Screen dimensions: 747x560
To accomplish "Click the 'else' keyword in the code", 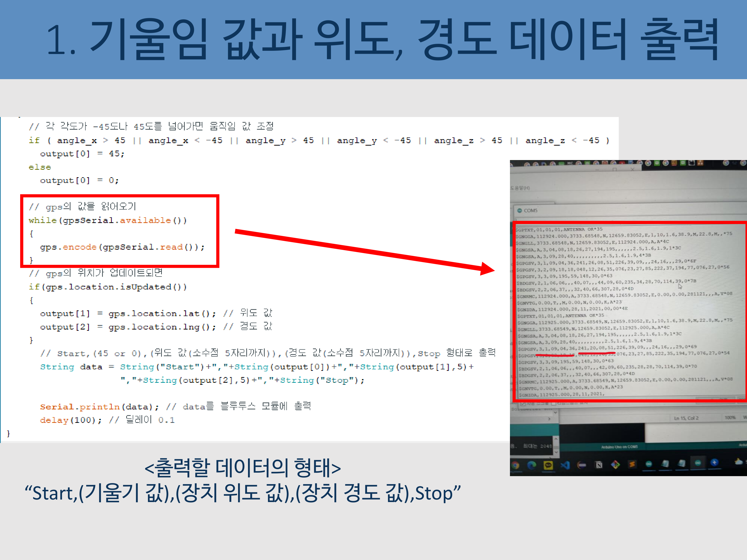I will pos(40,168).
